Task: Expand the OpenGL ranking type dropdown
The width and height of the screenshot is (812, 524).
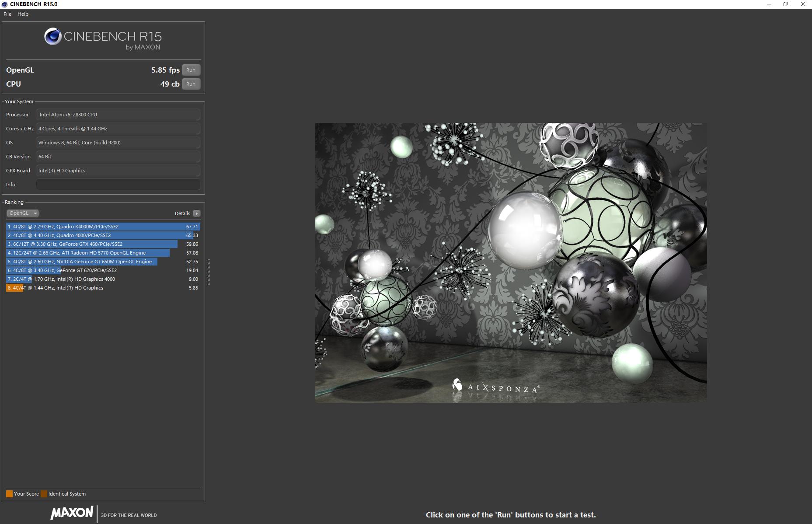Action: click(x=23, y=213)
